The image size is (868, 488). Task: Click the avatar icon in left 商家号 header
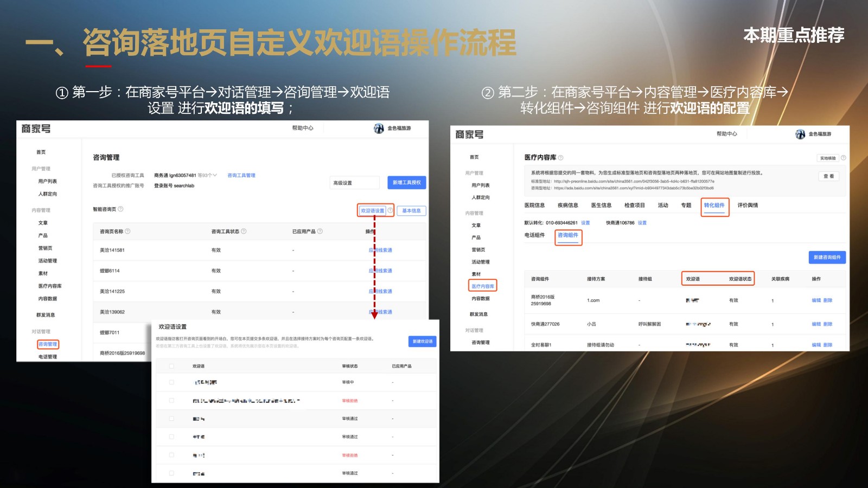pyautogui.click(x=379, y=129)
